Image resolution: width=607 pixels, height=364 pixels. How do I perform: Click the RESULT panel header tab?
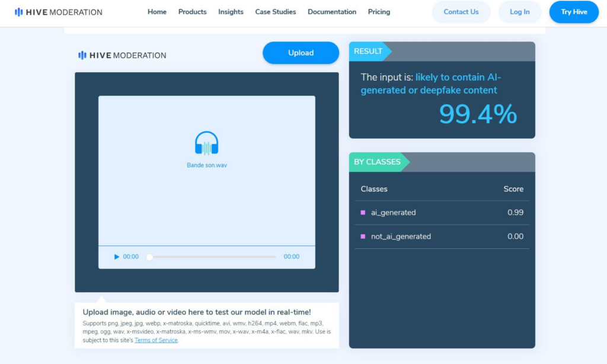pyautogui.click(x=370, y=52)
